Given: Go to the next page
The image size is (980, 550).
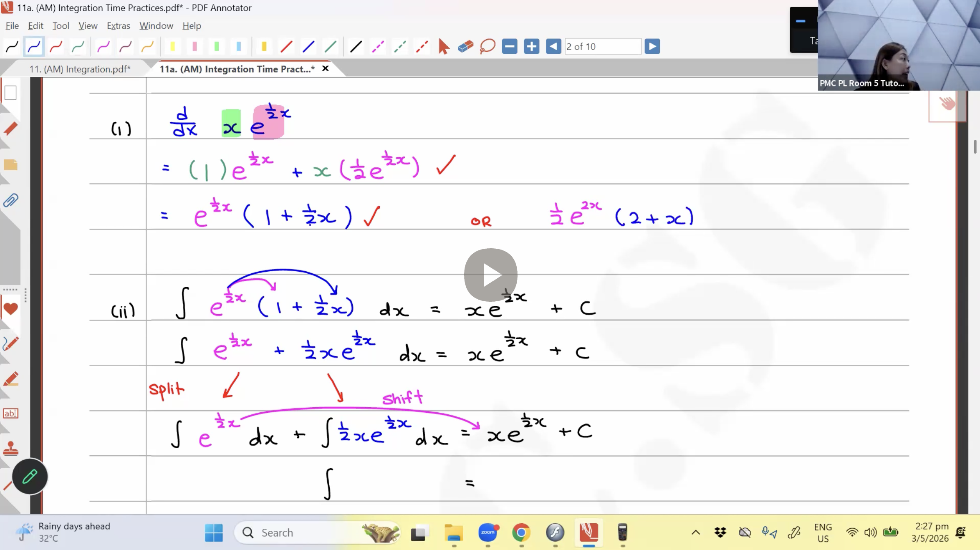Looking at the screenshot, I should point(652,46).
